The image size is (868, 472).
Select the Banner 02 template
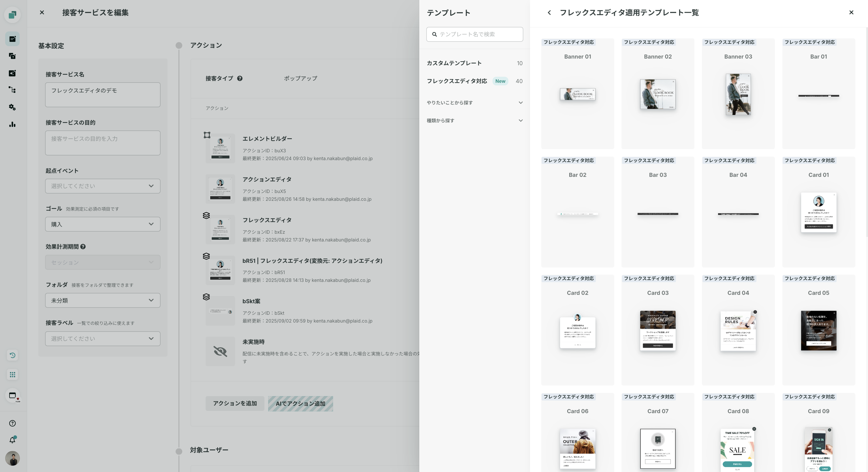tap(658, 94)
